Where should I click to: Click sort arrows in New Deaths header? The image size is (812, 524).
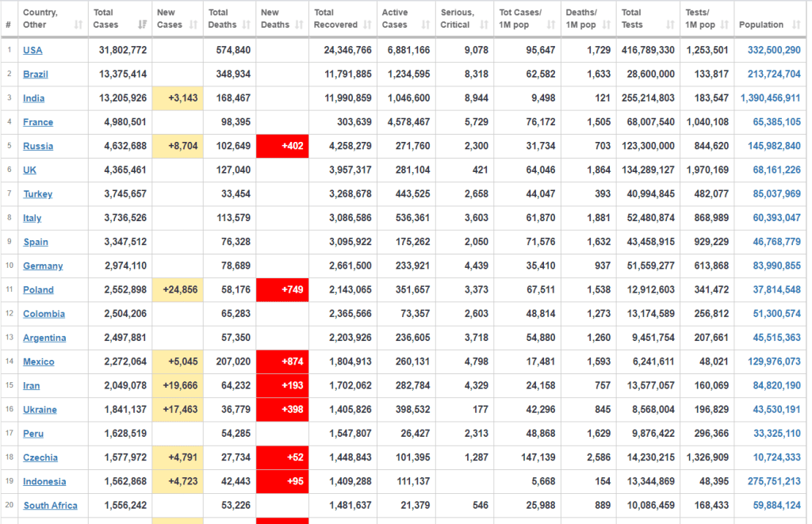coord(298,25)
